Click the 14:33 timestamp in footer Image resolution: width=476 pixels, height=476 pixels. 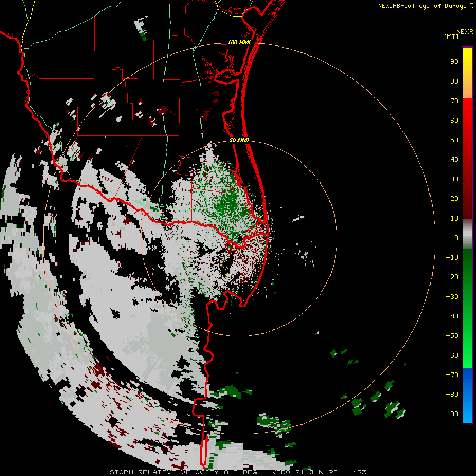pos(354,472)
